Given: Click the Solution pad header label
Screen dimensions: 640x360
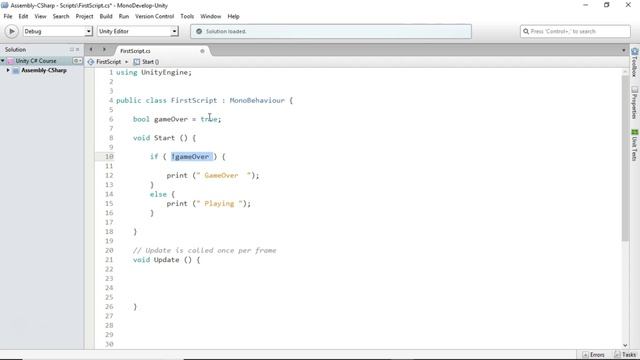Looking at the screenshot, I should (x=16, y=49).
